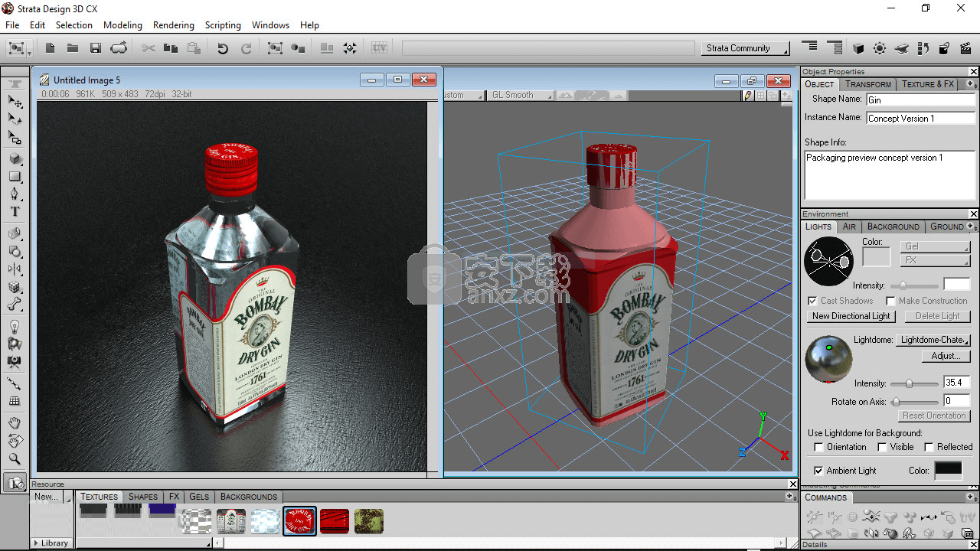Click the Shape Name input field

pos(920,99)
